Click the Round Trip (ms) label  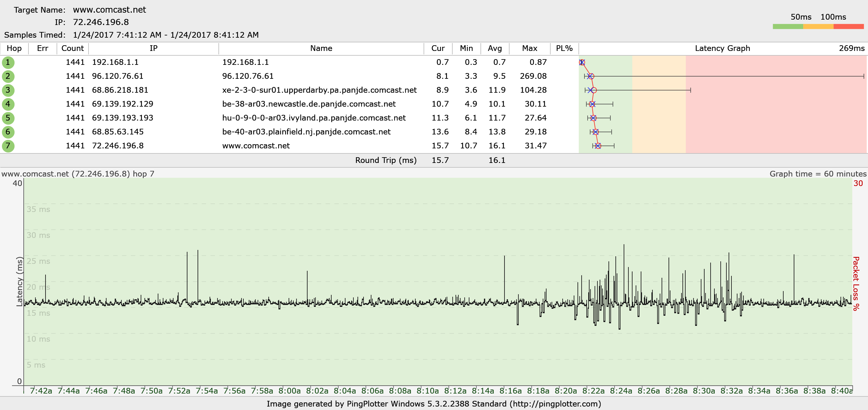coord(386,160)
